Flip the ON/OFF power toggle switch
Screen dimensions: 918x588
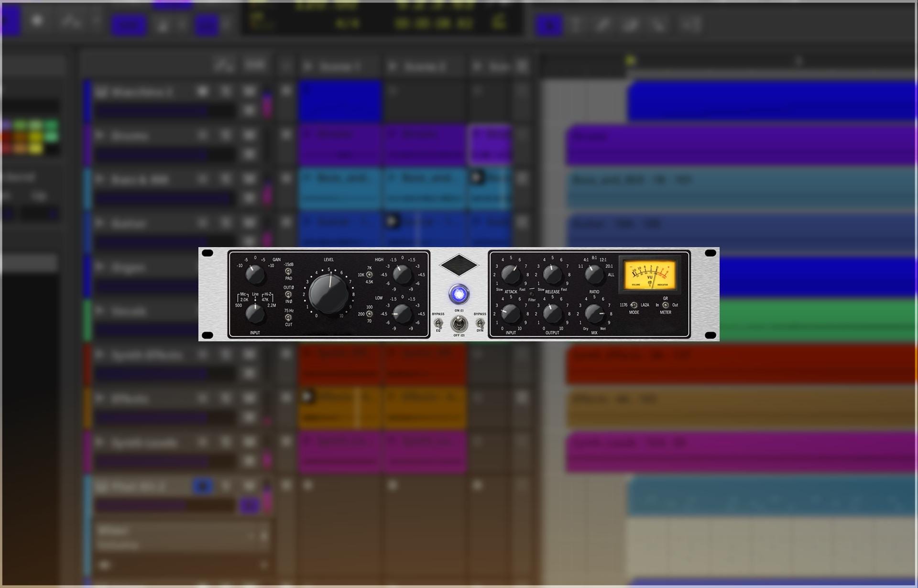(459, 324)
